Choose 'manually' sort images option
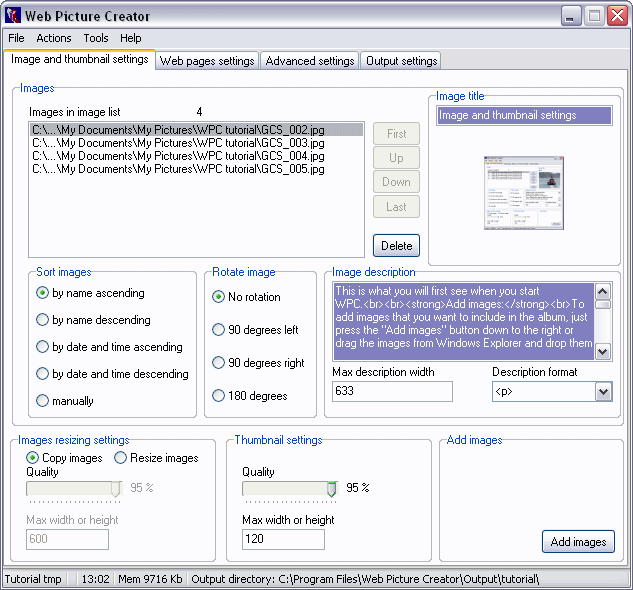The height and width of the screenshot is (590, 633). [43, 401]
